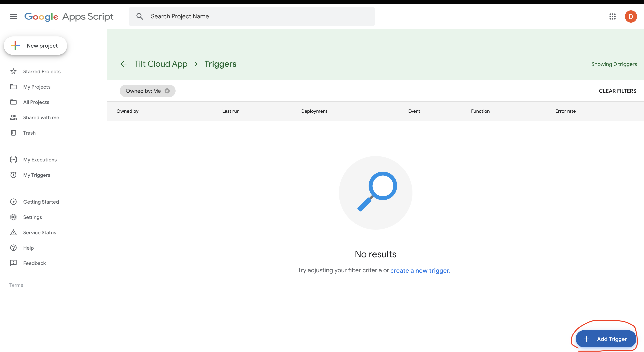Click the Add Trigger button
Viewport: 644px width, 352px height.
[x=606, y=339]
